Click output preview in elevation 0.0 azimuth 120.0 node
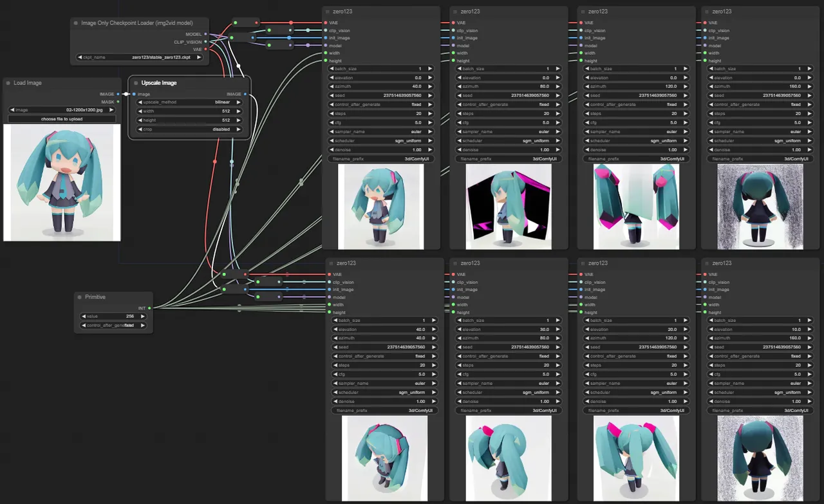This screenshot has height=504, width=824. tap(636, 207)
